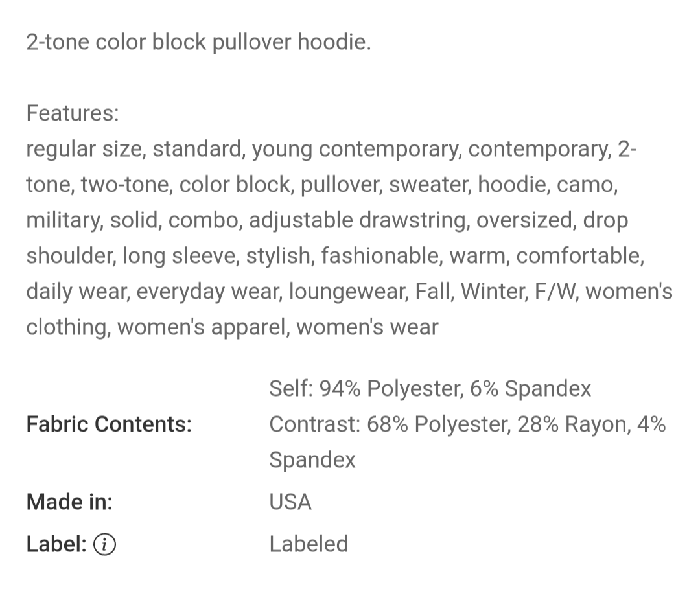The height and width of the screenshot is (589, 700).
Task: Click the 'Made in:' label
Action: (69, 502)
